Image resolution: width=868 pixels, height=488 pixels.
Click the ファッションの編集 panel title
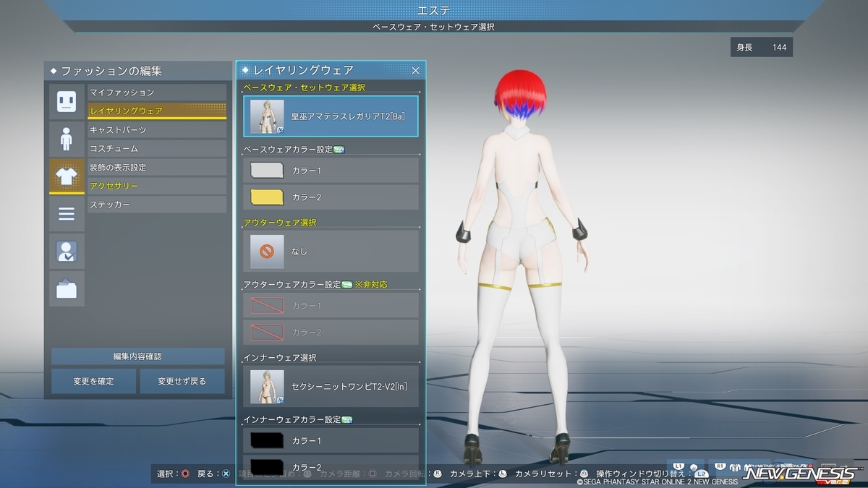pos(111,71)
